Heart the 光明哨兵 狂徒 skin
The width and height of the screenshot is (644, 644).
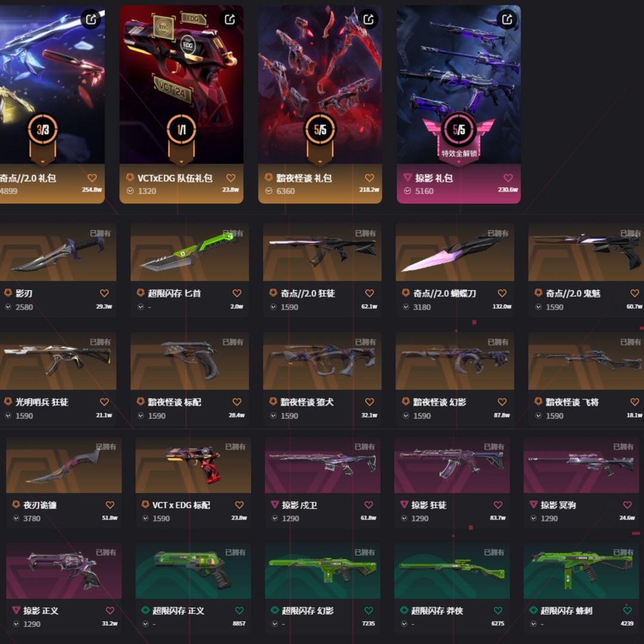tap(104, 402)
